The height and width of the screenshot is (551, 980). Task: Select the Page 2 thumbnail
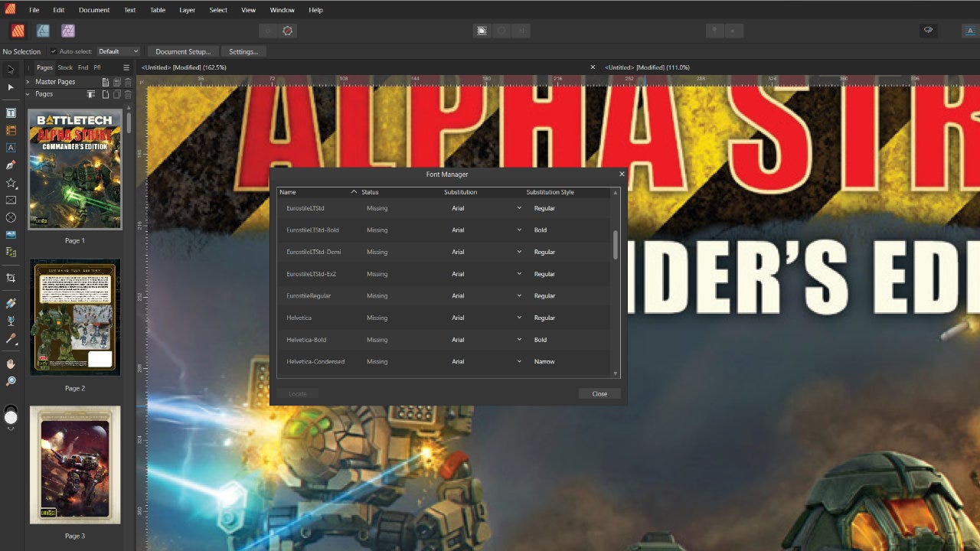point(75,317)
